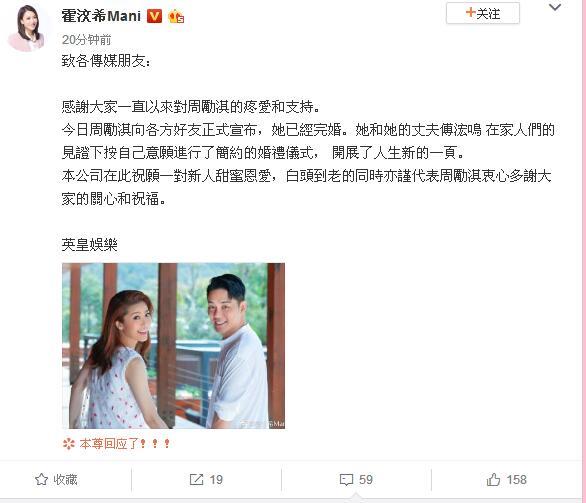
Task: Click the 霍汶希Mani profile avatar
Action: (x=26, y=29)
